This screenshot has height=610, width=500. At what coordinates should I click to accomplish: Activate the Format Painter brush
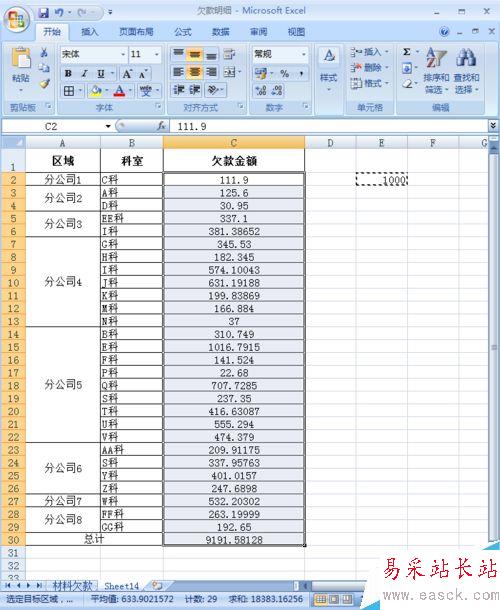[44, 83]
